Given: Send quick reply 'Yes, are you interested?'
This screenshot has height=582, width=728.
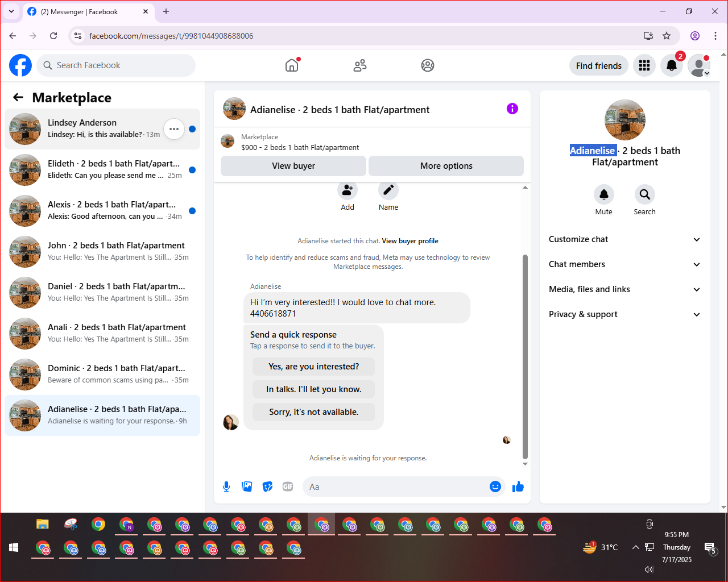Looking at the screenshot, I should (x=314, y=367).
